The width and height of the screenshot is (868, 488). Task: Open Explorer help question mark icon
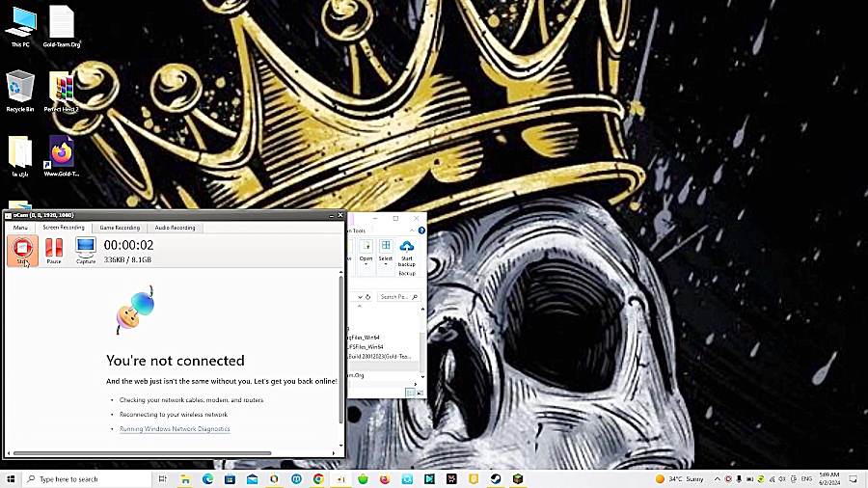pyautogui.click(x=421, y=230)
